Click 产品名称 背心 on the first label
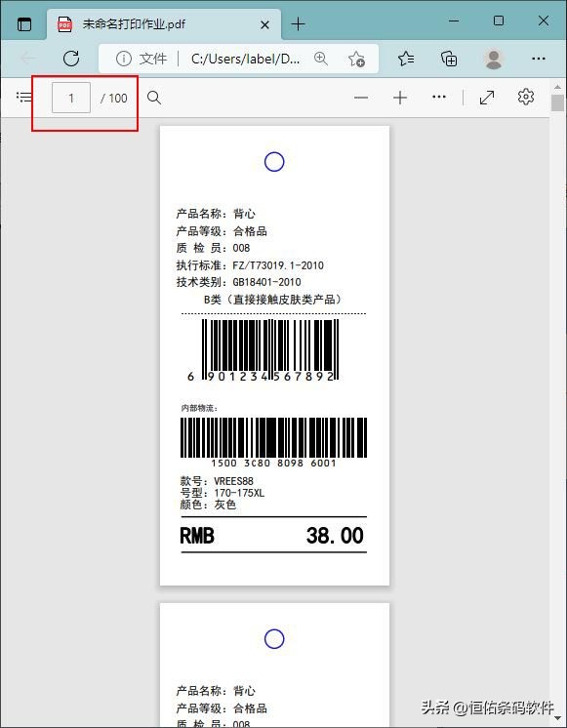The width and height of the screenshot is (567, 728). [216, 214]
